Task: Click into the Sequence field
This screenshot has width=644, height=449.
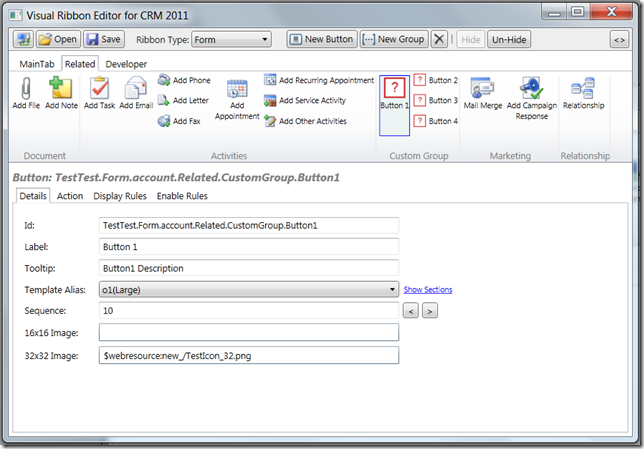Action: [248, 311]
